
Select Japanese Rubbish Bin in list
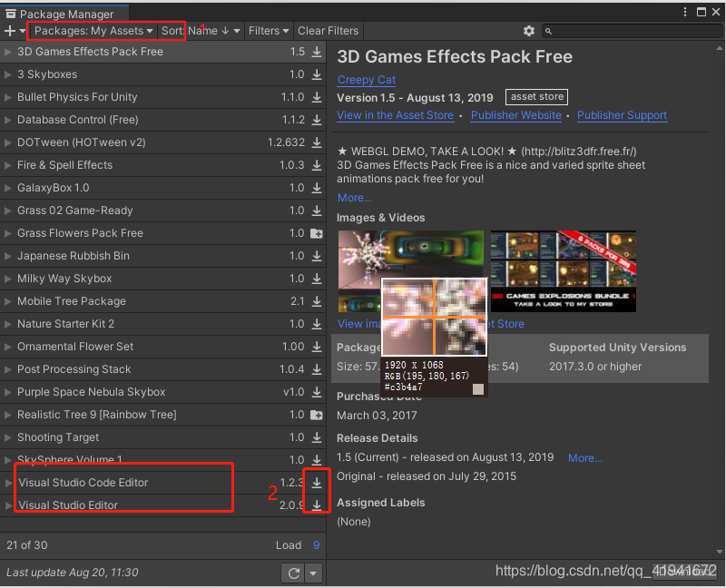pyautogui.click(x=163, y=256)
